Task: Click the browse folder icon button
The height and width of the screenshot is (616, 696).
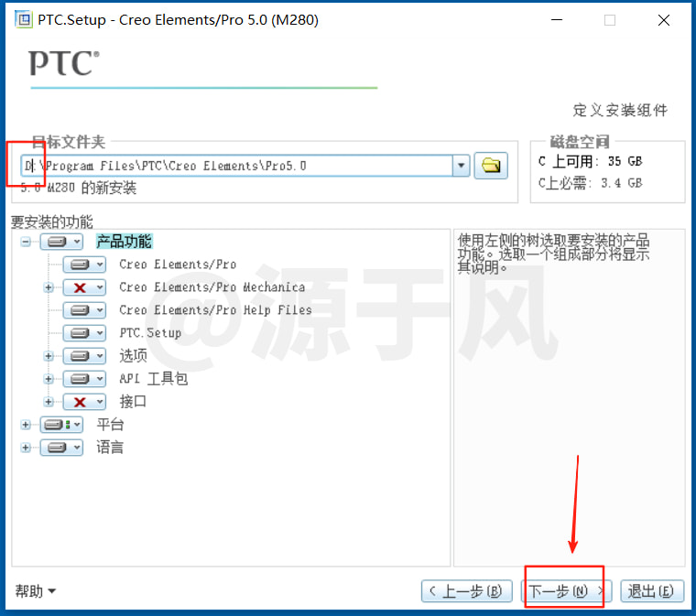Action: tap(491, 166)
